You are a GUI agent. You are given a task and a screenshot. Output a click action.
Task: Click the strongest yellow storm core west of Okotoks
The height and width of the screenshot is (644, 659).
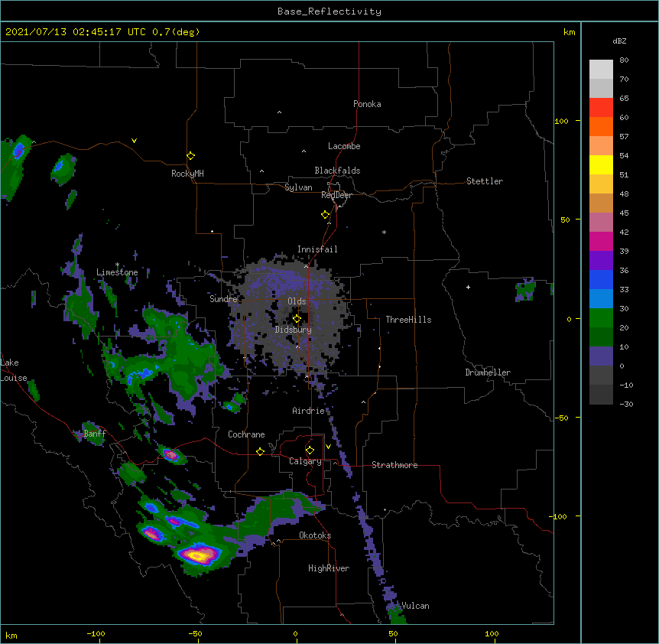[197, 555]
